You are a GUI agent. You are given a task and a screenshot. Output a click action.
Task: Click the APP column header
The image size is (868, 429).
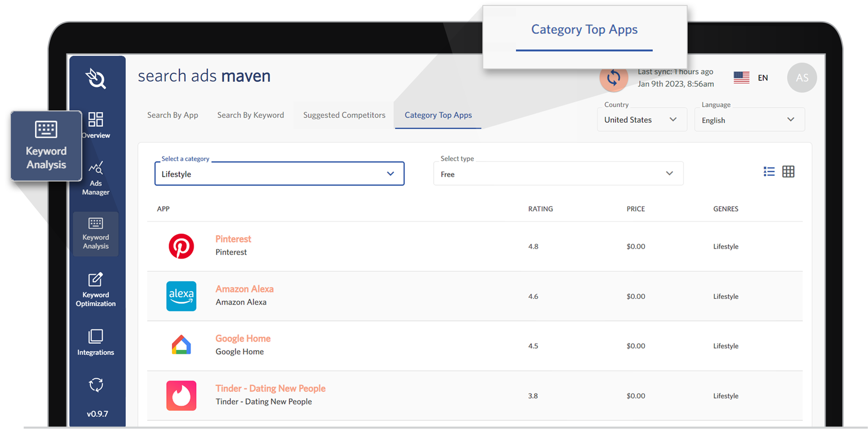pyautogui.click(x=163, y=209)
